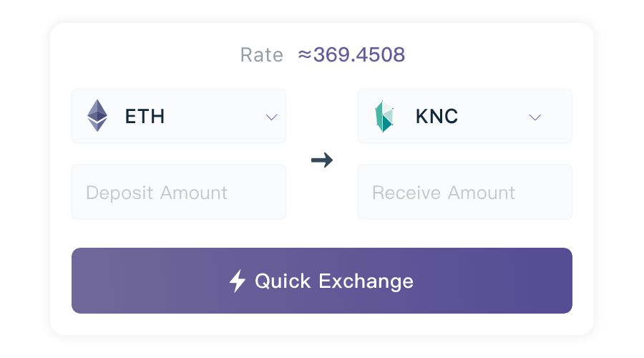Focus the Receive Amount field
Viewport: 644px width, 358px height.
(x=465, y=192)
